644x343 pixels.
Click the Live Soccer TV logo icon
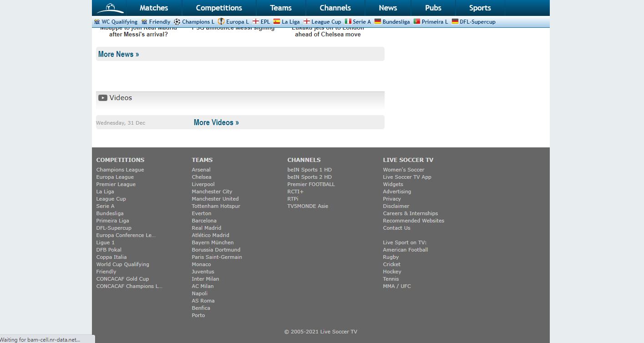click(x=110, y=8)
